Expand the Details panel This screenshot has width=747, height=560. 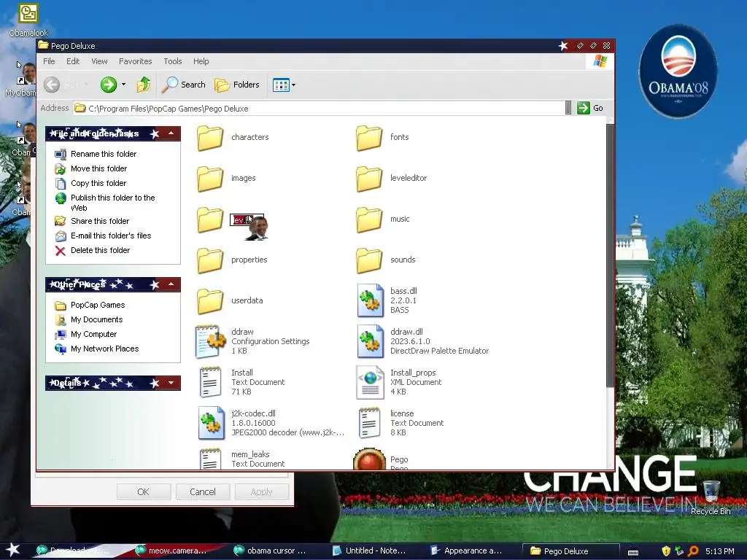[171, 383]
